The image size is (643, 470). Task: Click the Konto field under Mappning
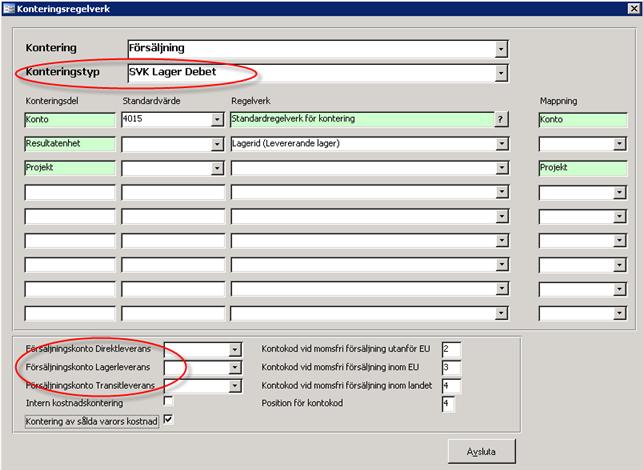point(582,120)
